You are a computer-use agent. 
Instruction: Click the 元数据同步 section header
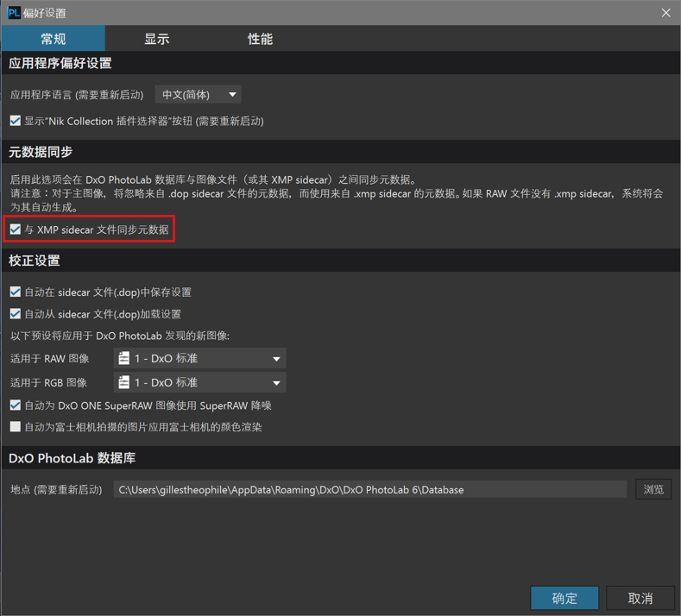pyautogui.click(x=41, y=152)
